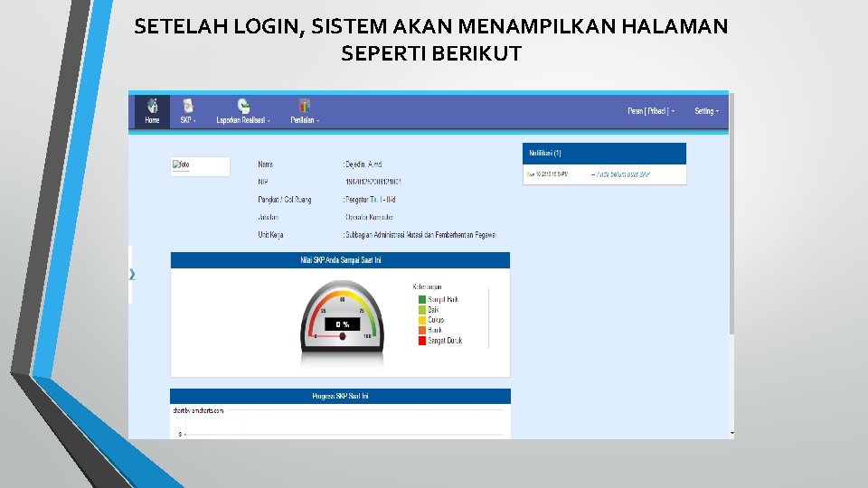This screenshot has height=488, width=868.
Task: Click the SKP document icon
Action: pos(188,105)
